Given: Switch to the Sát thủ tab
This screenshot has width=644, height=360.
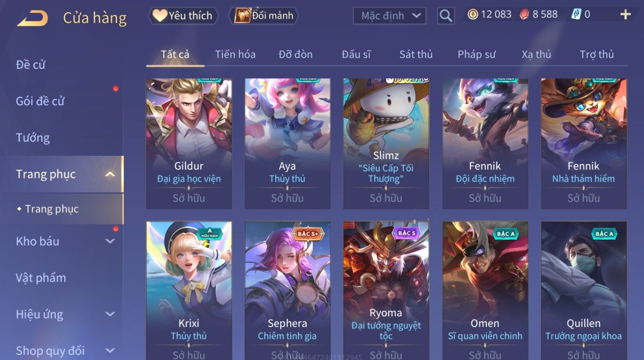Looking at the screenshot, I should pyautogui.click(x=416, y=54).
